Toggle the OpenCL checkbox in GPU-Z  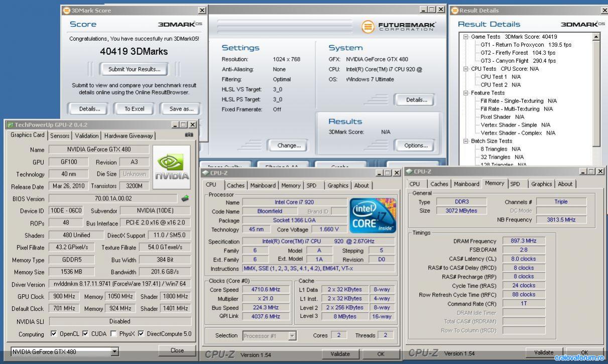point(54,334)
